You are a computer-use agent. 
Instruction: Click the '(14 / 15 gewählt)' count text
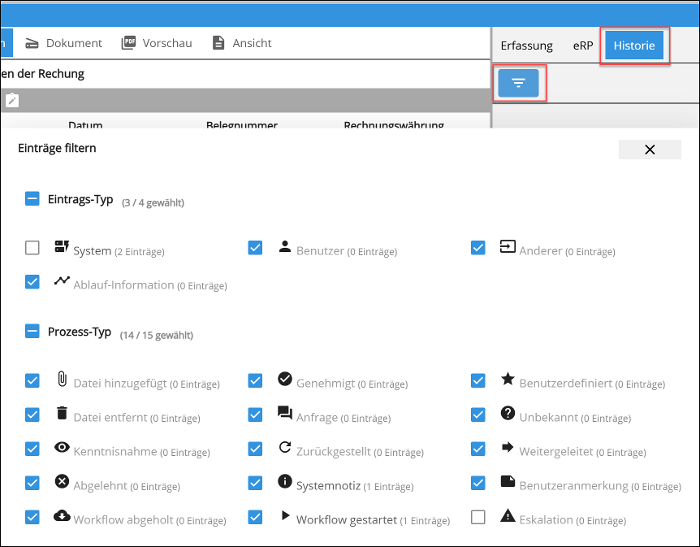[156, 335]
